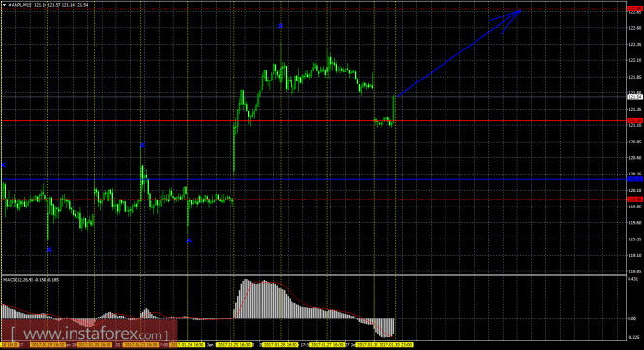The image size is (644, 350).
Task: Select the solid red horizontal support line
Action: point(314,120)
